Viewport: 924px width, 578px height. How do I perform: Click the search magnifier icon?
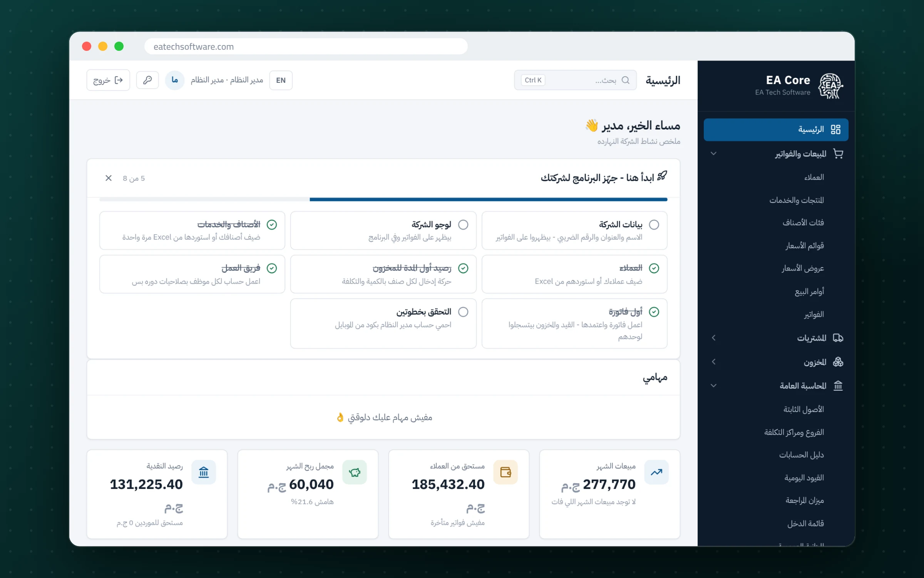pyautogui.click(x=626, y=80)
